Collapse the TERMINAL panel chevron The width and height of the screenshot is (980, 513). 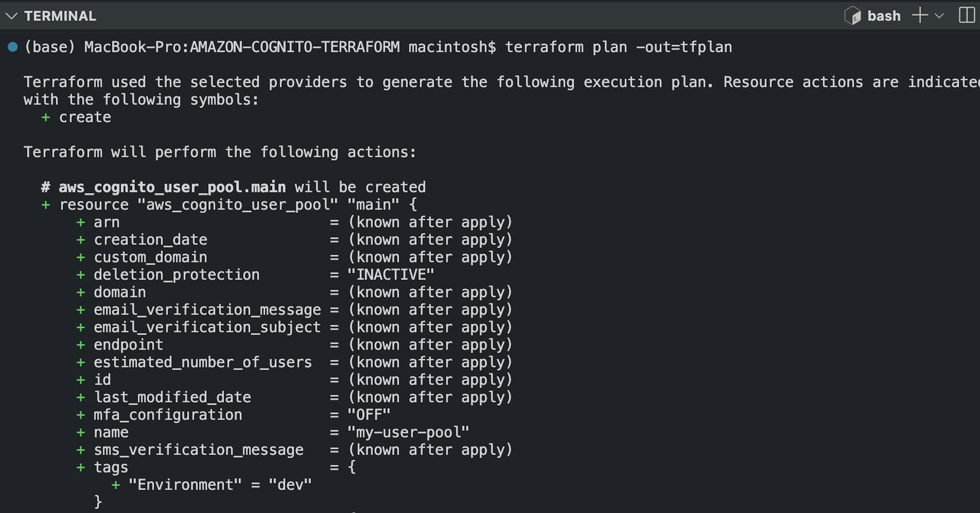[x=12, y=16]
